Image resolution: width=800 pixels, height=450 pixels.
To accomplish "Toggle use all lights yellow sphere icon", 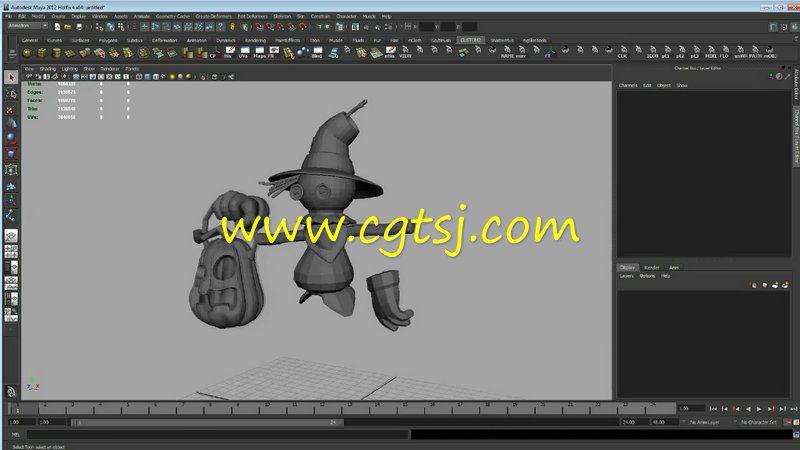I will point(172,77).
